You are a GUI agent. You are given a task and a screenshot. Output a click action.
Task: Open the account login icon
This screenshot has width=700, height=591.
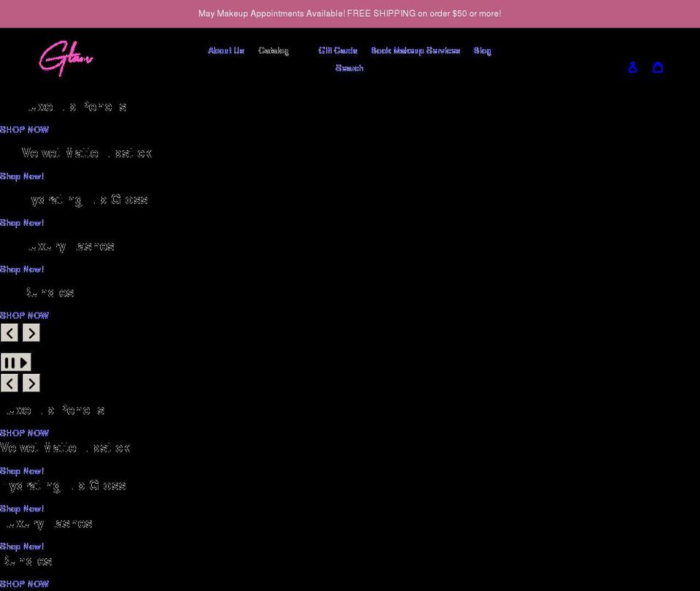coord(632,66)
